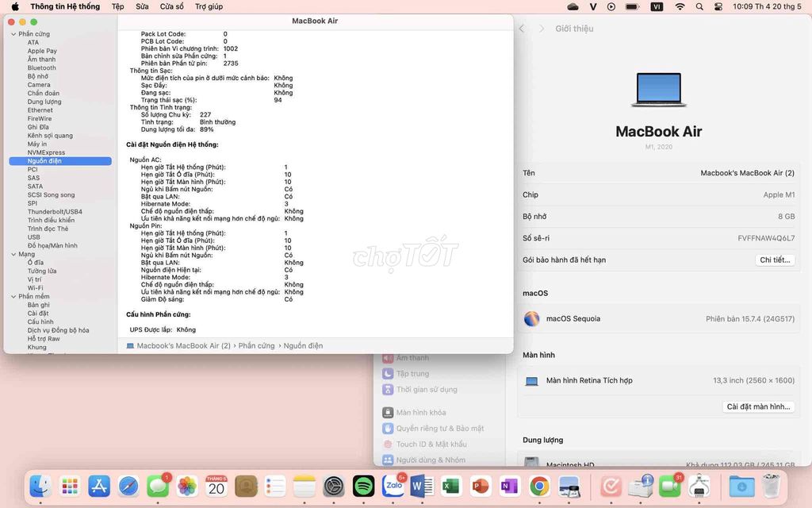Open Notes app from the dock
Viewport: 812px width, 508px height.
[x=304, y=487]
